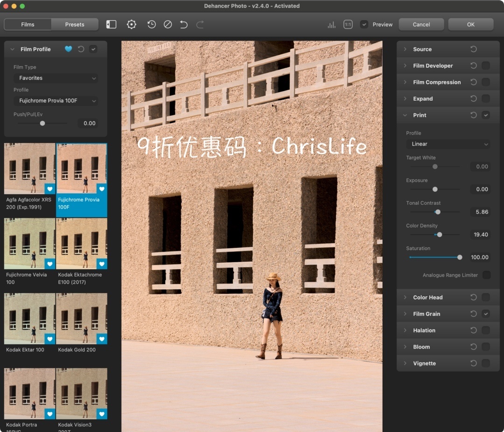
Task: Collapse the Print section chevron
Action: [405, 115]
